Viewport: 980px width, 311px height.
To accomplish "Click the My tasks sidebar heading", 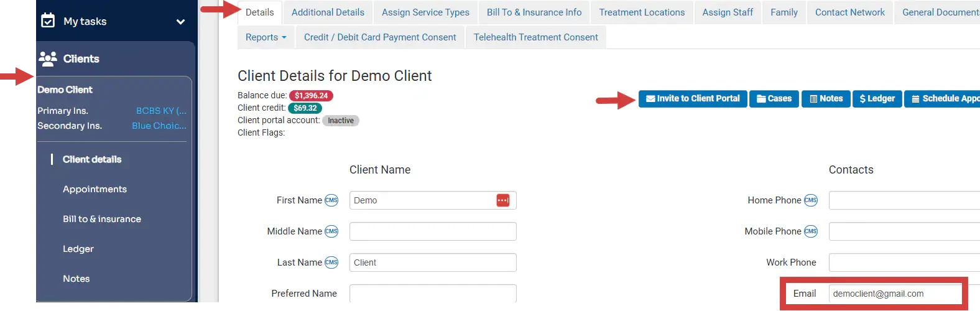I will coord(85,21).
